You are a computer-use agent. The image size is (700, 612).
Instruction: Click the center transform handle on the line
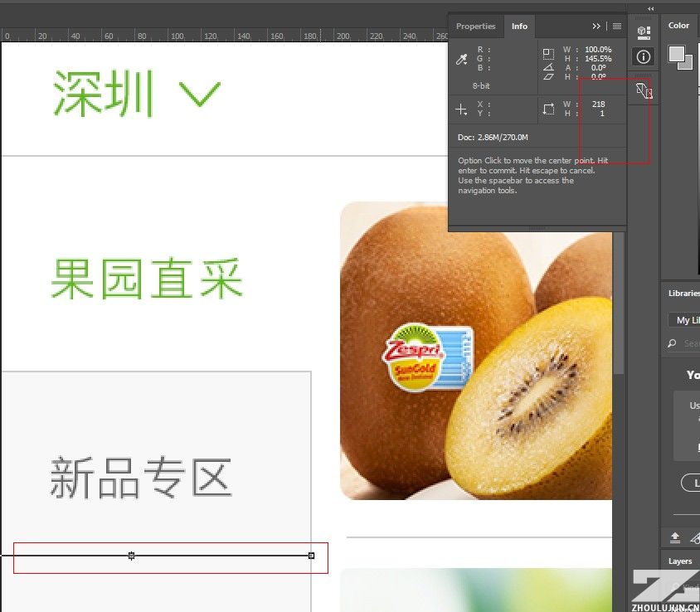131,556
